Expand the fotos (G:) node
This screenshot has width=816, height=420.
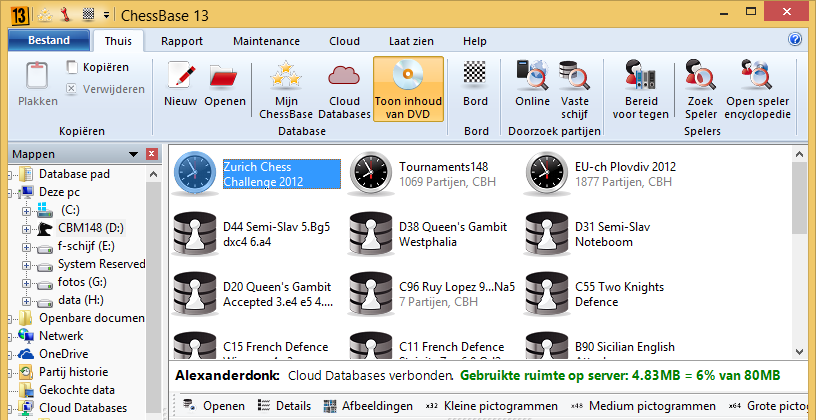(x=27, y=284)
